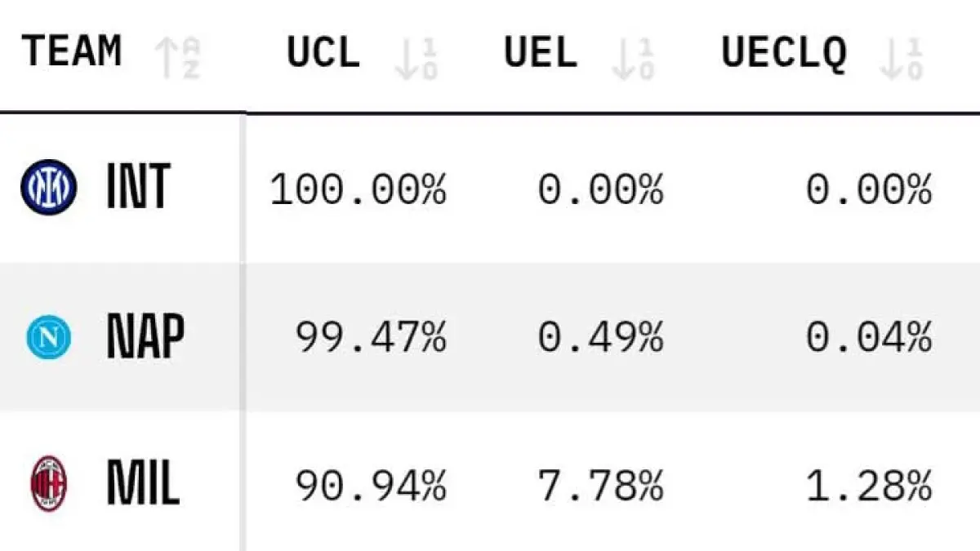Sort by UECLQ descending arrow icon
The height and width of the screenshot is (551, 980).
coord(901,57)
